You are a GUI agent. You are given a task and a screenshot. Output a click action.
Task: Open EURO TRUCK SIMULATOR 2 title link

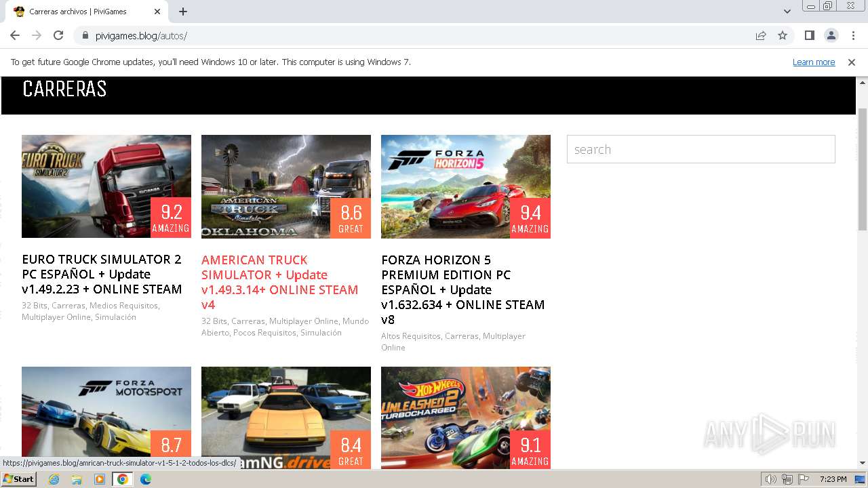102,274
